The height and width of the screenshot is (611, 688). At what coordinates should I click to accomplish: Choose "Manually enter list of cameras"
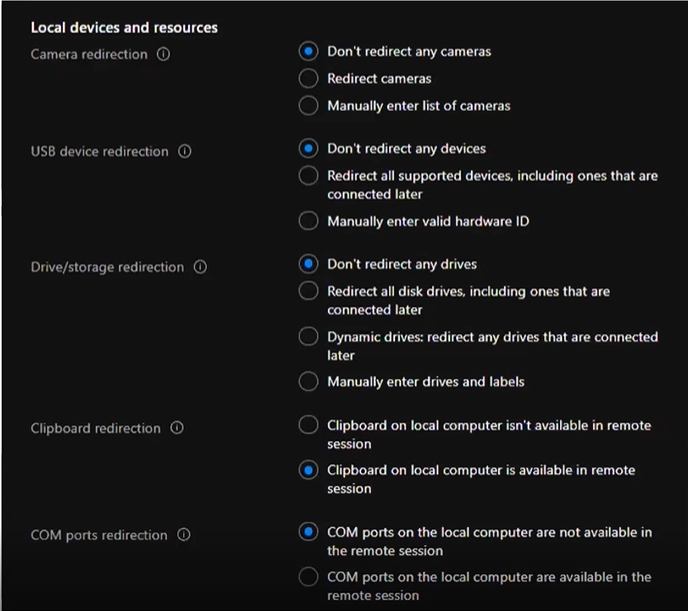pos(309,106)
